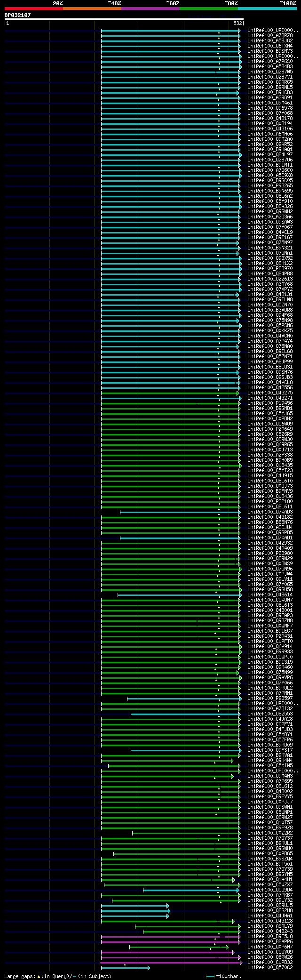Select the UniRef100_Q43275 label
The width and height of the screenshot is (301, 980).
tap(270, 393)
